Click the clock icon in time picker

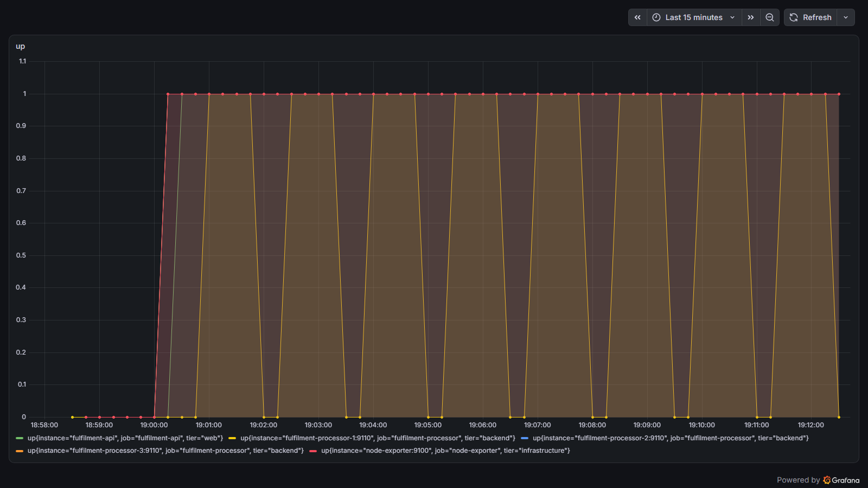click(x=656, y=17)
